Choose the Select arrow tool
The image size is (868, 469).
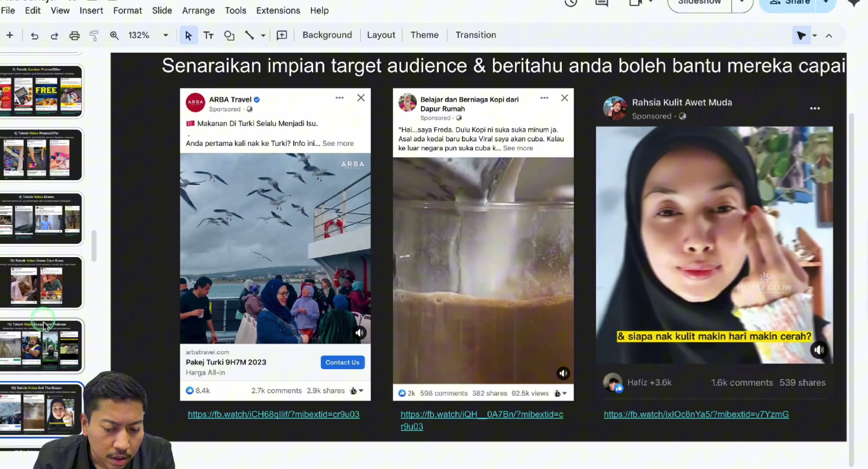coord(188,36)
